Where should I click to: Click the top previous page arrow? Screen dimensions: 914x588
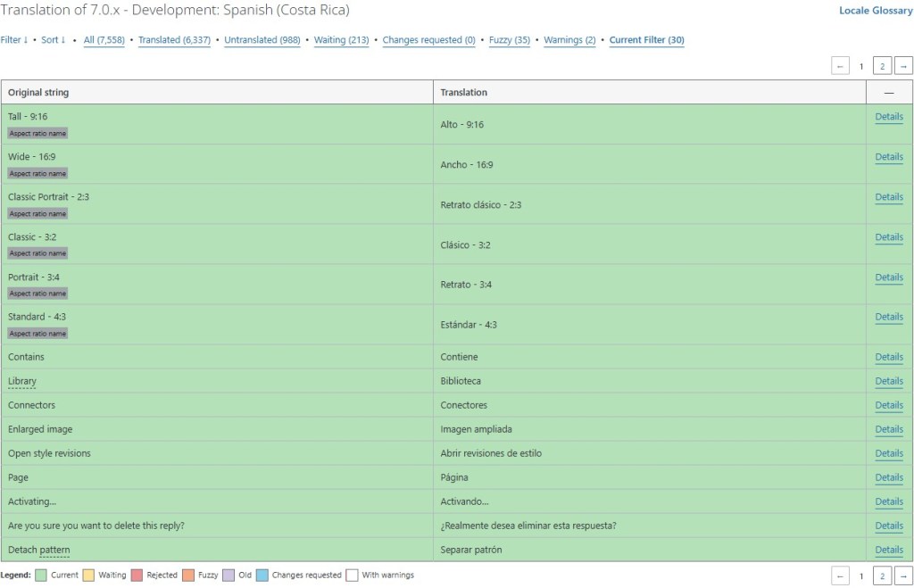coord(840,66)
